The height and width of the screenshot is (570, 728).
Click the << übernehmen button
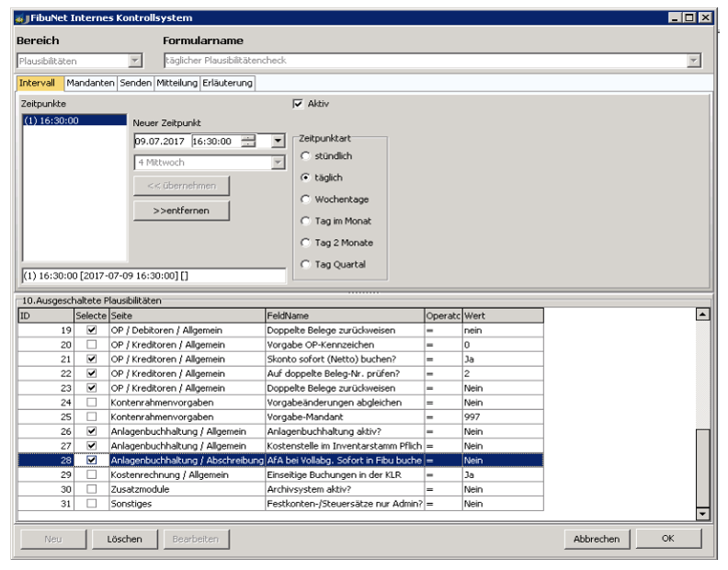[x=181, y=186]
